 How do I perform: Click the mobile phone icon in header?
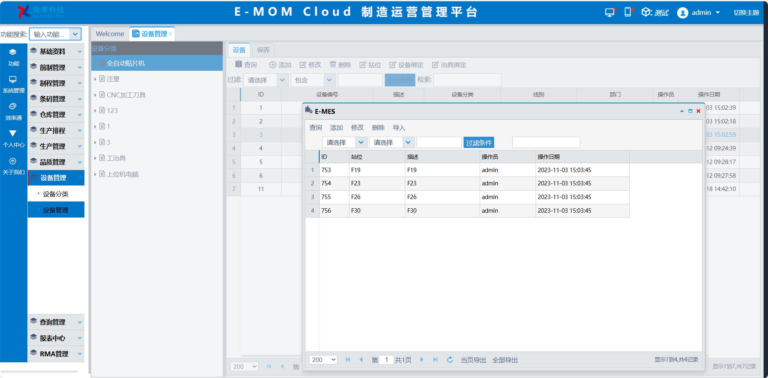coord(628,12)
